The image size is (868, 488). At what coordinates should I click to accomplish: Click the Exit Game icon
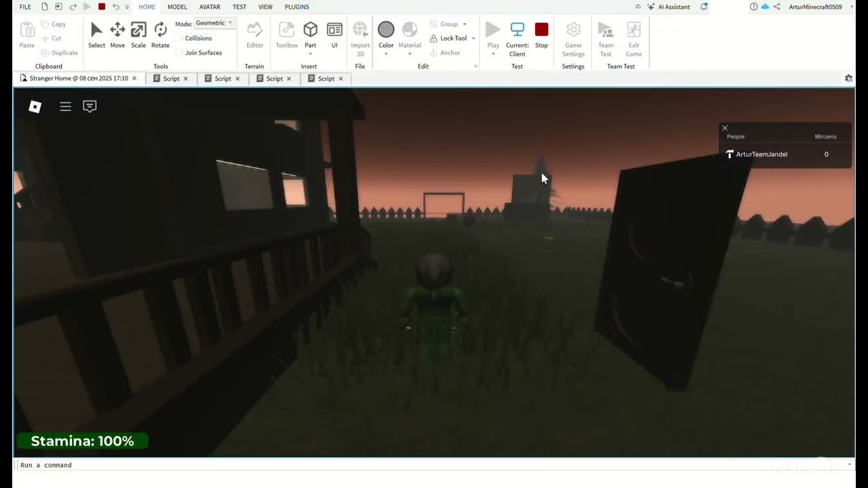click(633, 30)
